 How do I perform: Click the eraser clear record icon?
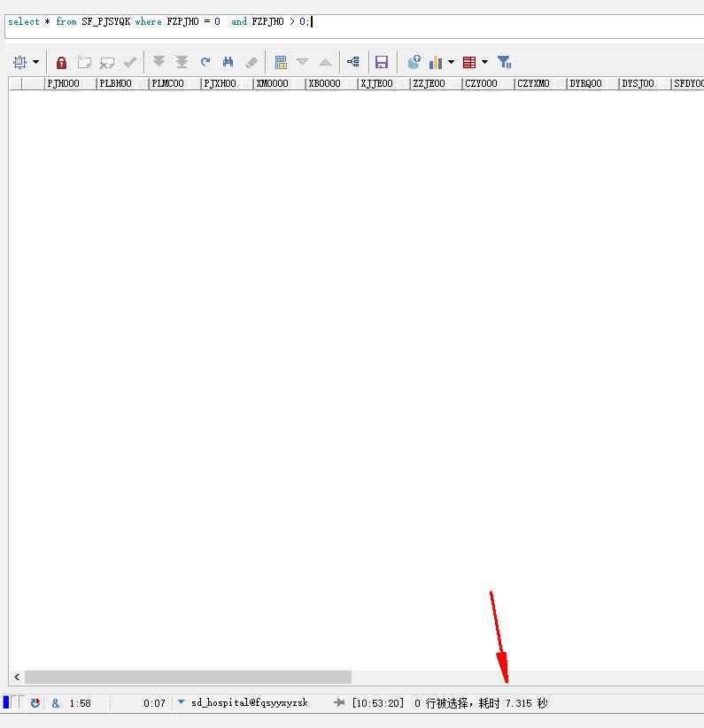[251, 62]
